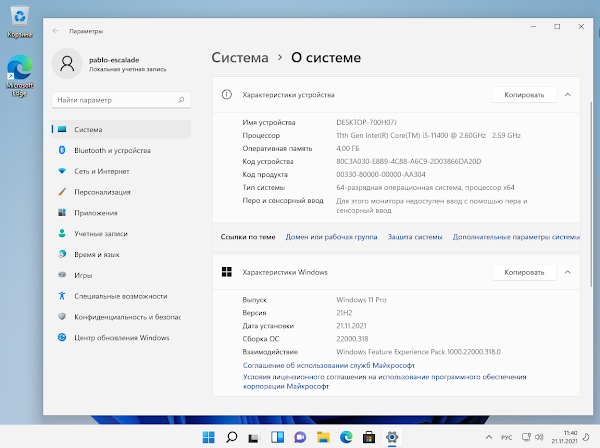The image size is (600, 448).
Task: Click the Система monitor icon in sidebar
Action: pos(62,129)
